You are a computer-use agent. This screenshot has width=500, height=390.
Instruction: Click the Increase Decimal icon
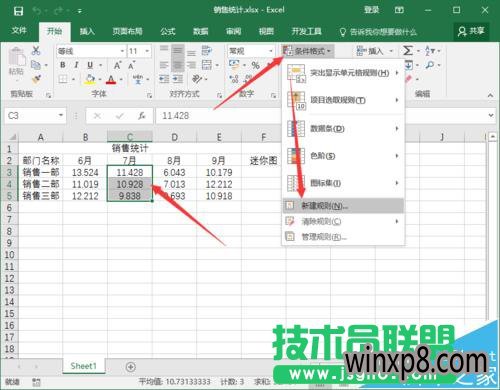(x=234, y=79)
